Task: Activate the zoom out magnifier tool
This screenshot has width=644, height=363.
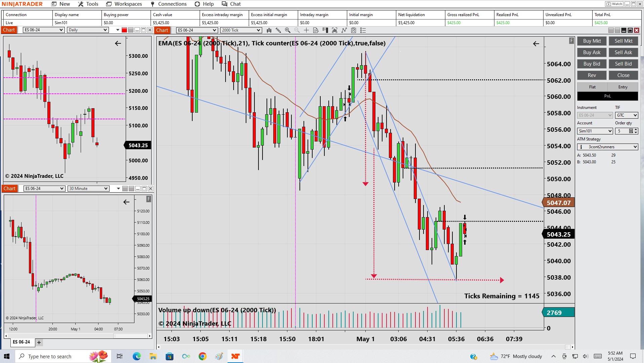Action: click(297, 30)
